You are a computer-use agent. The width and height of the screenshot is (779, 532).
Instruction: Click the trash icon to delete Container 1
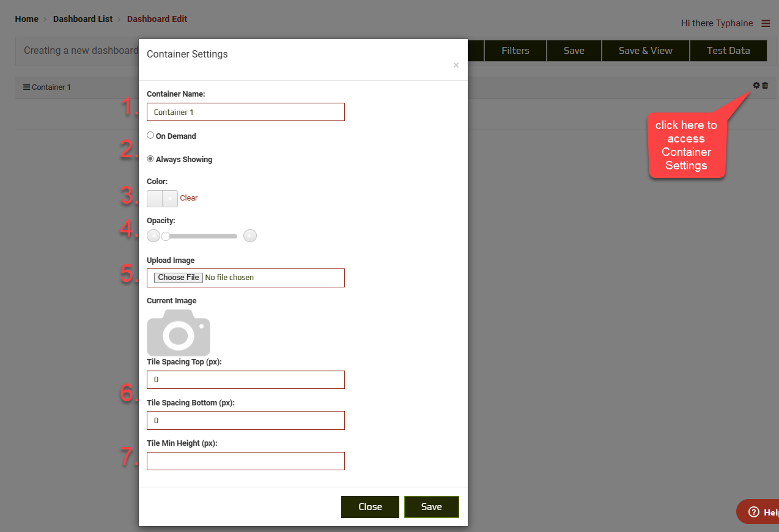765,86
